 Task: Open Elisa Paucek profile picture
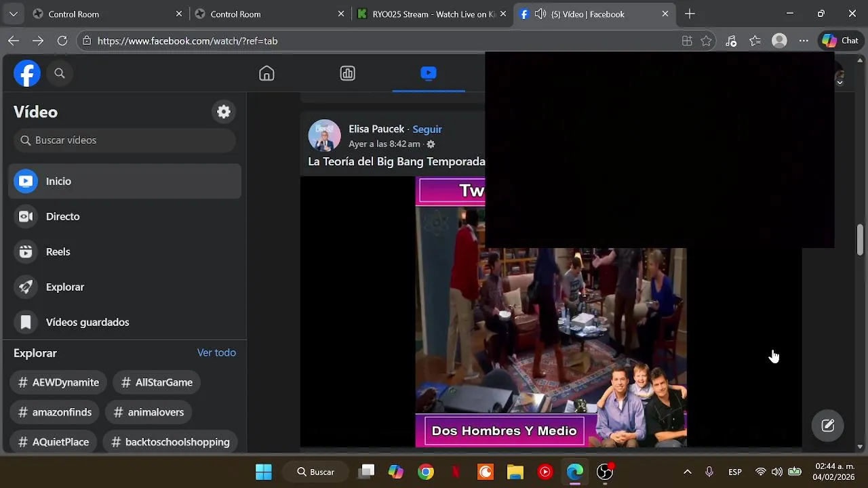(324, 136)
